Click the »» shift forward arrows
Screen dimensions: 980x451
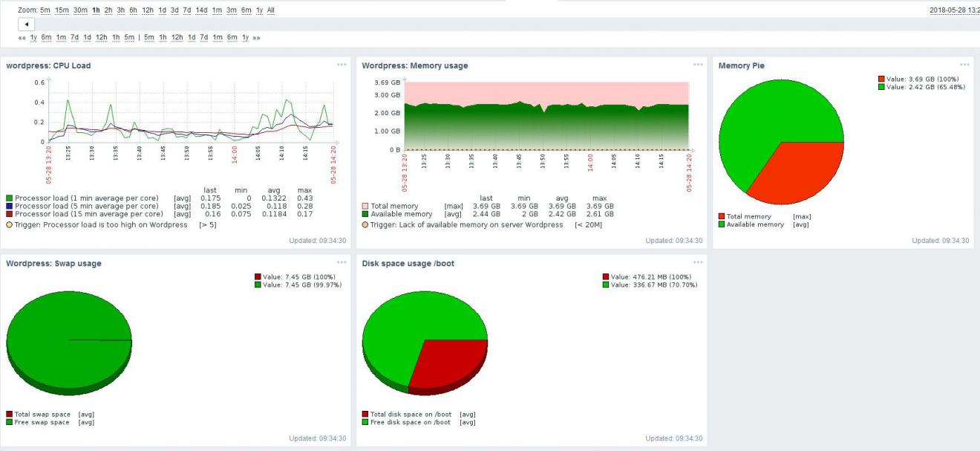click(256, 37)
